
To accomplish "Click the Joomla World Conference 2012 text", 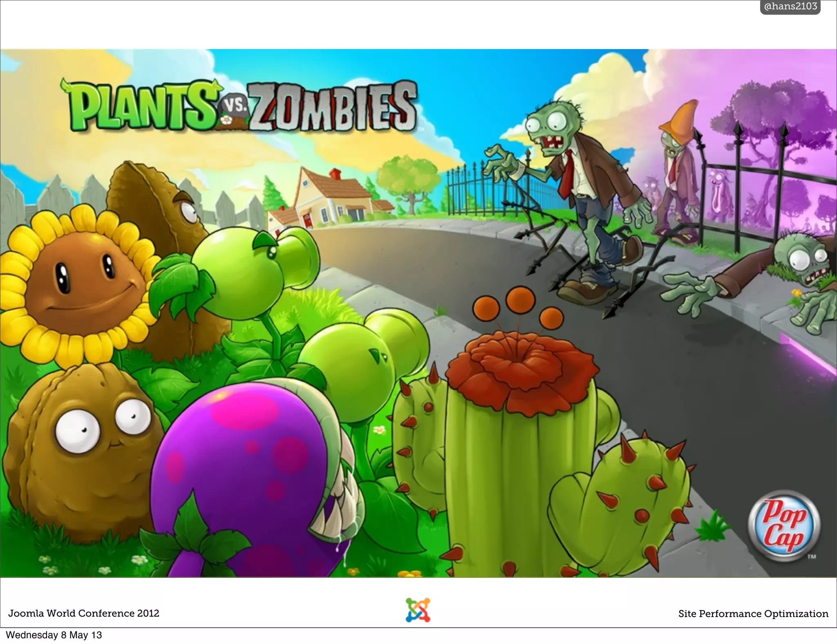I will pyautogui.click(x=84, y=613).
